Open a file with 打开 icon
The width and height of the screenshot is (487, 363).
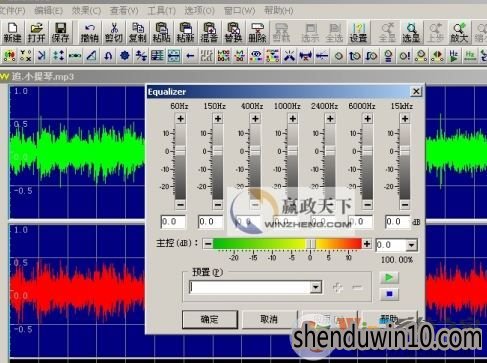[x=36, y=32]
